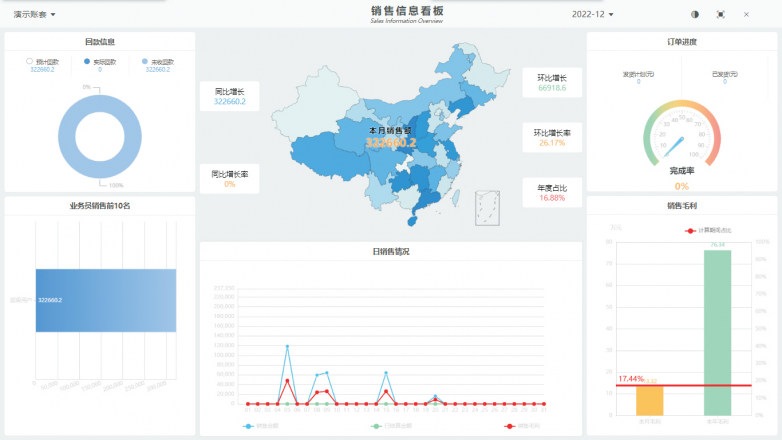Toggle blue 销售金额 line legend icon
Screen dimensions: 782x440
[x=248, y=426]
